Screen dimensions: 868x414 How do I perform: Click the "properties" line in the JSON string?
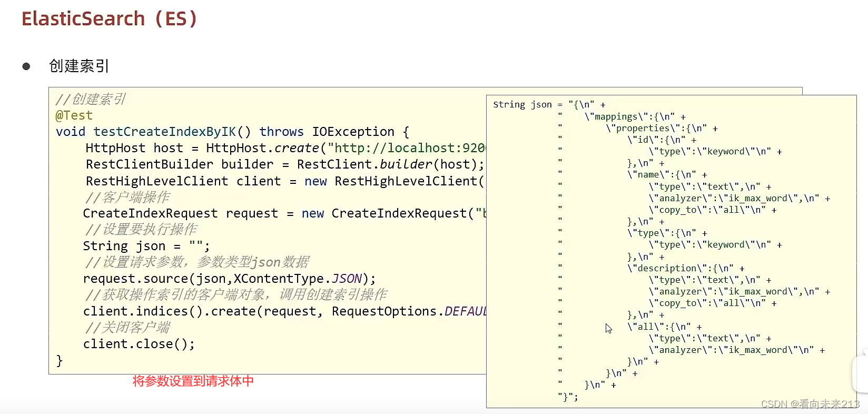(662, 128)
